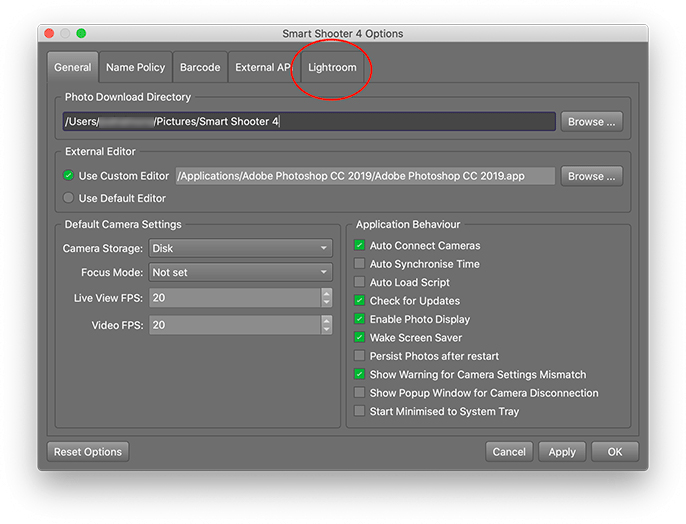Click the Reset Options button

(88, 452)
